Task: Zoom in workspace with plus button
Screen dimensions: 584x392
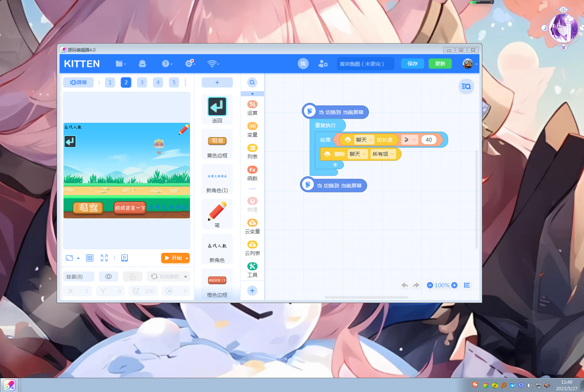Action: (454, 285)
